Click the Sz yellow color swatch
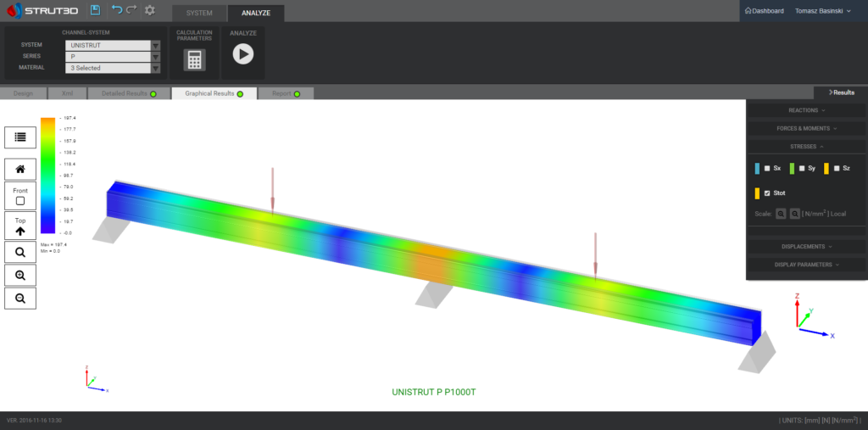868x430 pixels. [x=826, y=169]
